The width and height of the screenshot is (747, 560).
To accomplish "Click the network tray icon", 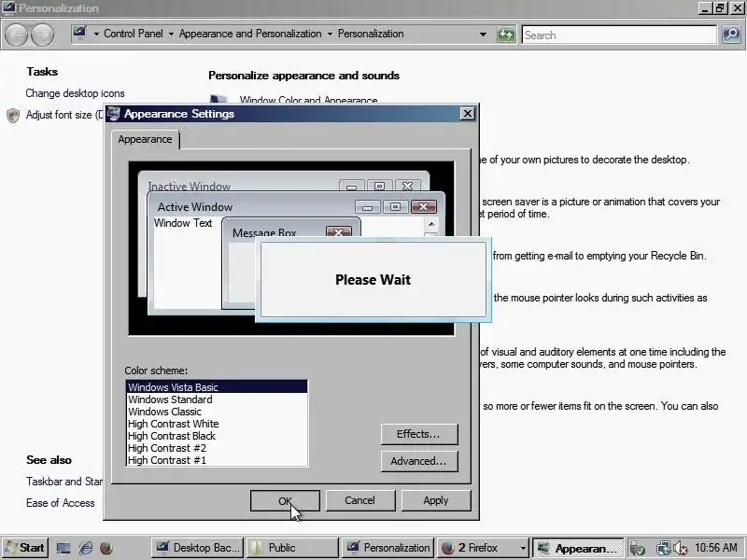I will 663,549.
